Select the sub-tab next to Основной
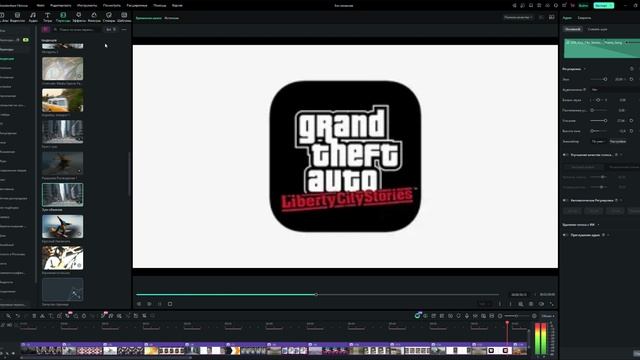Image resolution: width=640 pixels, height=360 pixels. click(597, 29)
